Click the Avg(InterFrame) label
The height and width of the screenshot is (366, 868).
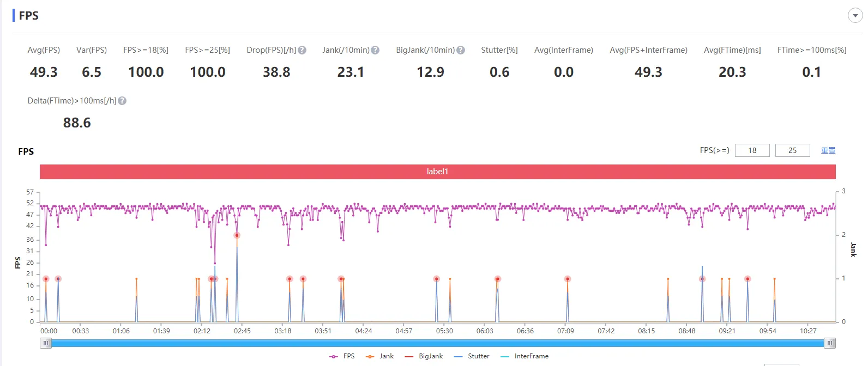(564, 50)
